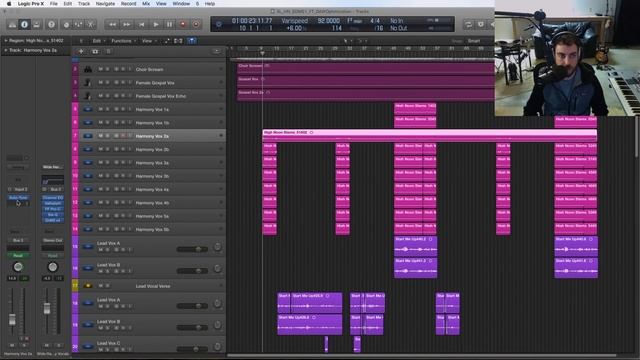This screenshot has height=360, width=640.
Task: Click the Rewind transport button
Action: (x=112, y=24)
